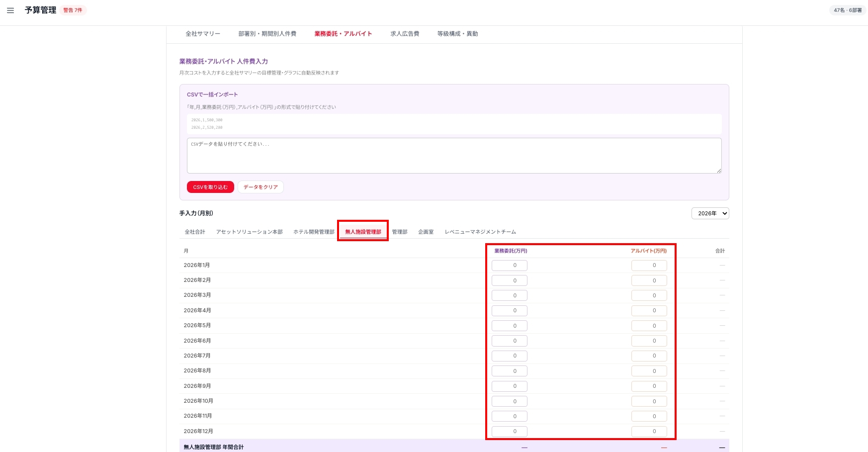Click 業務委託 field for 2026年1月
The image size is (868, 452).
click(510, 266)
